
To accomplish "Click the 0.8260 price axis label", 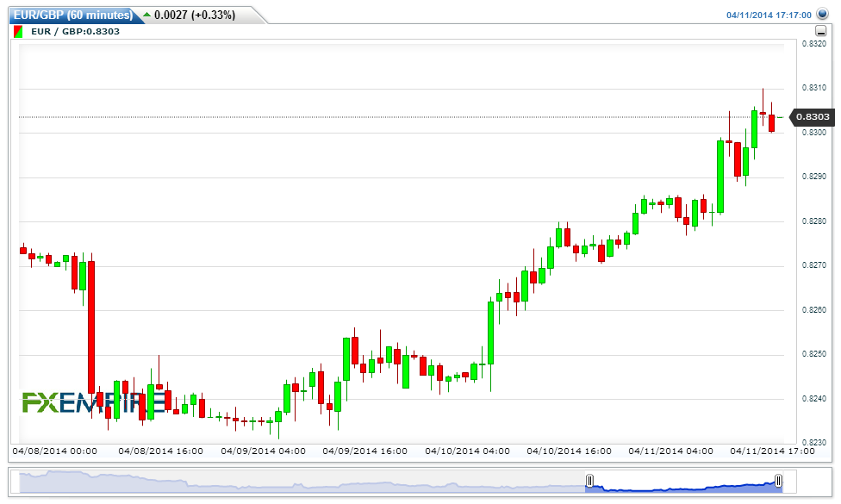I will (813, 310).
